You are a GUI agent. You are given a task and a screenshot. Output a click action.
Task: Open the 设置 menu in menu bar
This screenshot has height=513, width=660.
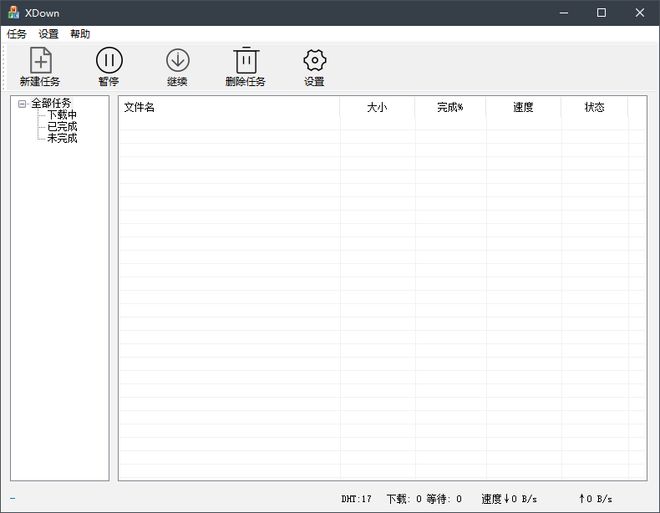pos(48,34)
